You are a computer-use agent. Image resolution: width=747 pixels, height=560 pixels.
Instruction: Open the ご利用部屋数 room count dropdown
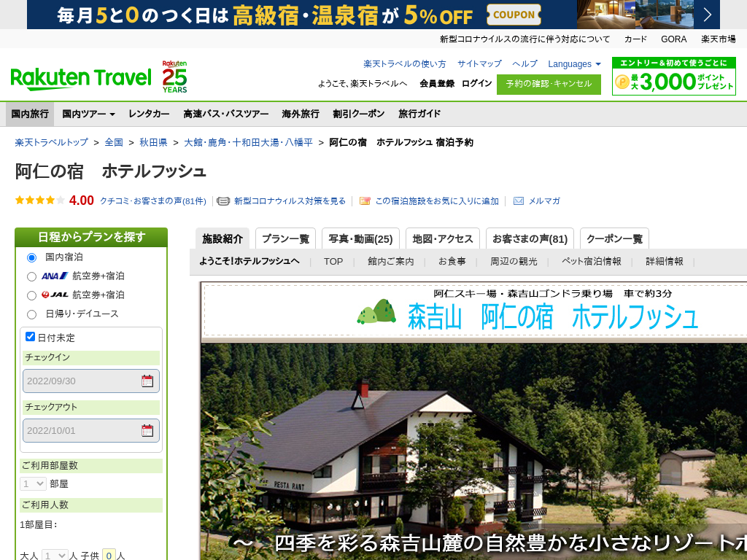pyautogui.click(x=33, y=484)
